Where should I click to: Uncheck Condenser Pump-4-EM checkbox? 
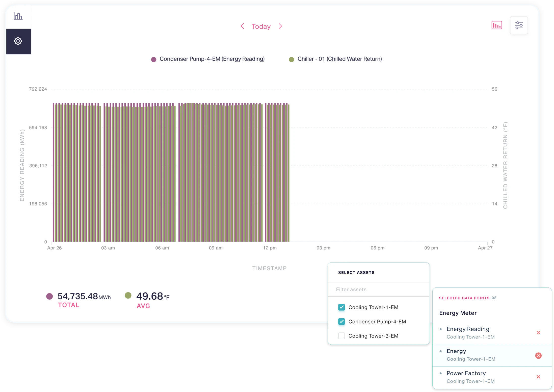(x=341, y=322)
